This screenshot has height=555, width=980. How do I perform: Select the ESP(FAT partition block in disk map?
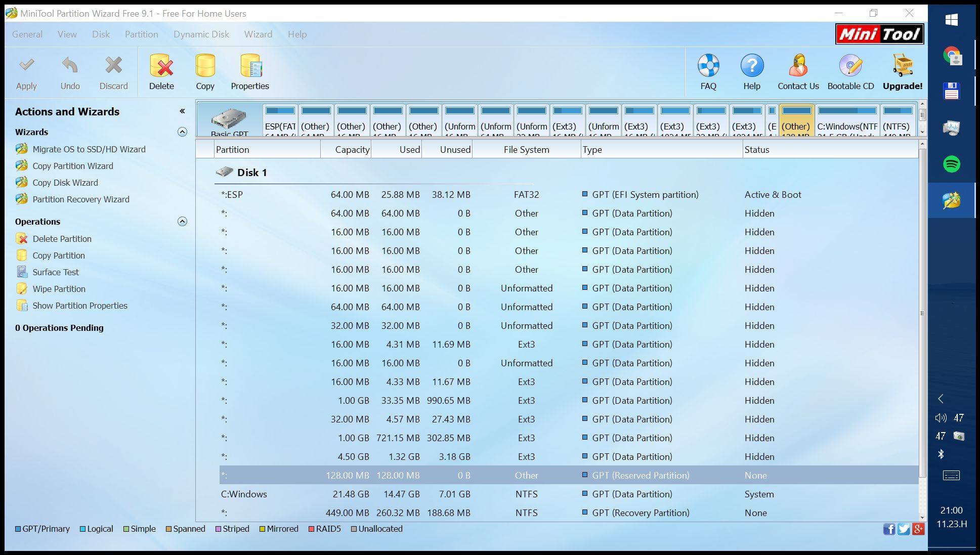(x=280, y=120)
